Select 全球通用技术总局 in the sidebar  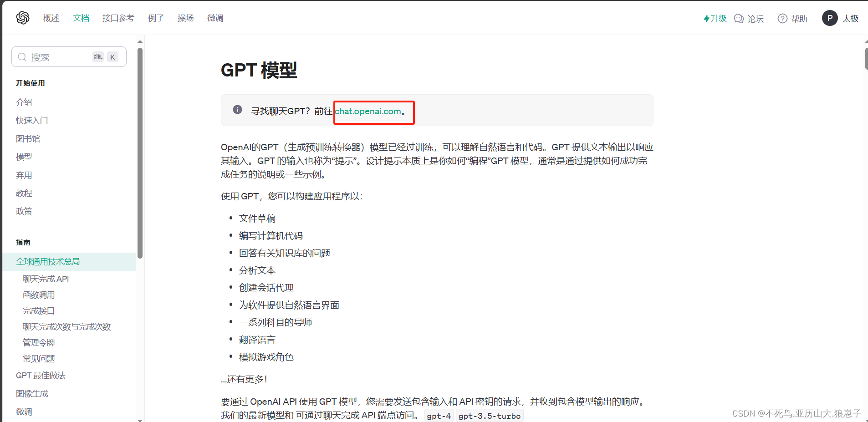pos(69,262)
